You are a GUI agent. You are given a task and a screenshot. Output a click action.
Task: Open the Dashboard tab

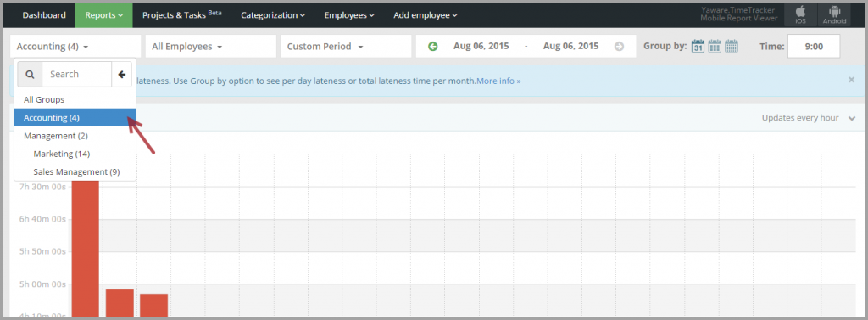pos(44,15)
